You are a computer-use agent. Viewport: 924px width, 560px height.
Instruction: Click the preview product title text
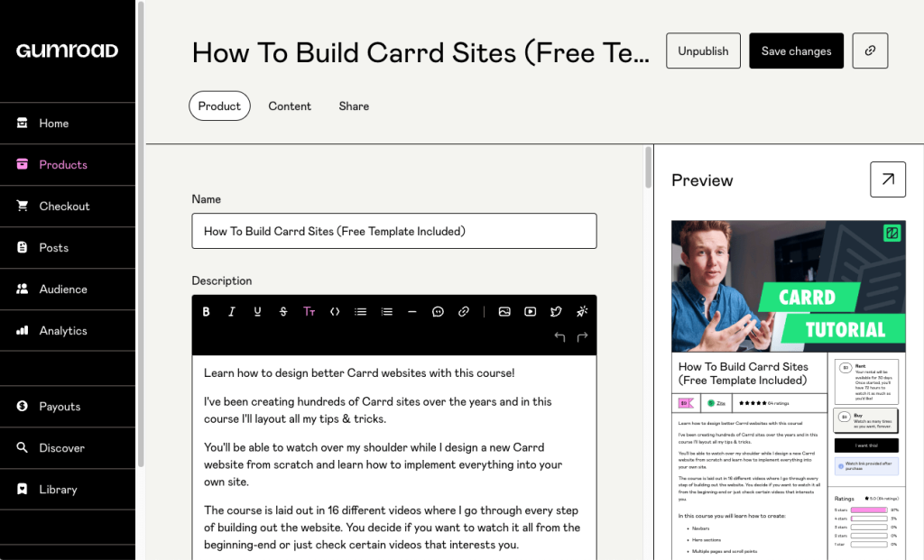click(744, 373)
